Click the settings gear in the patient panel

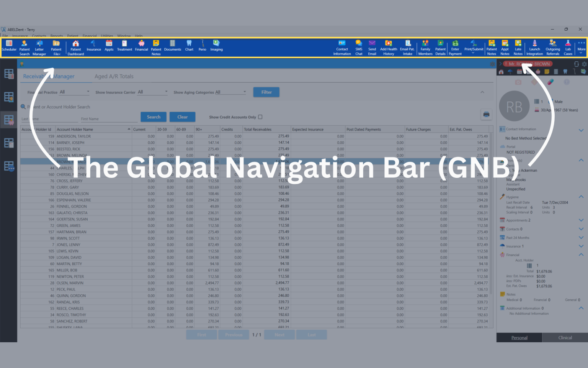pos(584,64)
